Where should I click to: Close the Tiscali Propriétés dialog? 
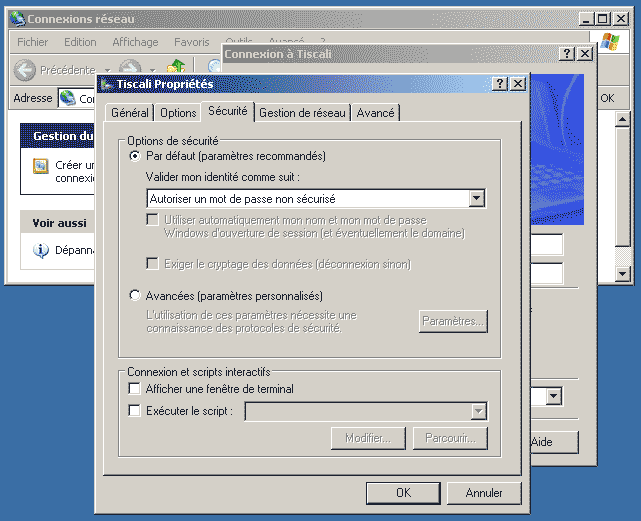[518, 84]
